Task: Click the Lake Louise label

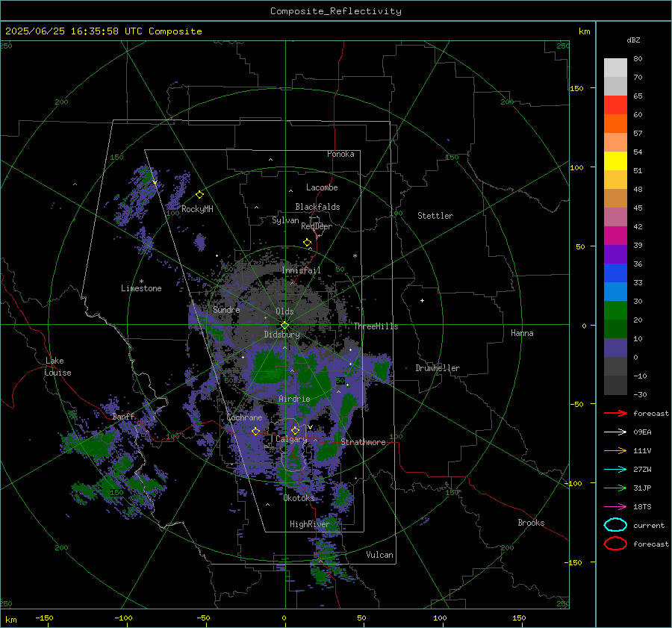Action: coord(57,367)
